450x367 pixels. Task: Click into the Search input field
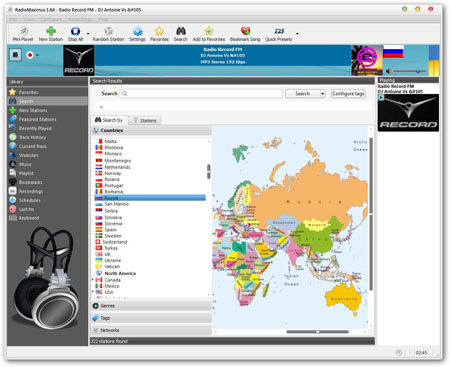tap(201, 94)
